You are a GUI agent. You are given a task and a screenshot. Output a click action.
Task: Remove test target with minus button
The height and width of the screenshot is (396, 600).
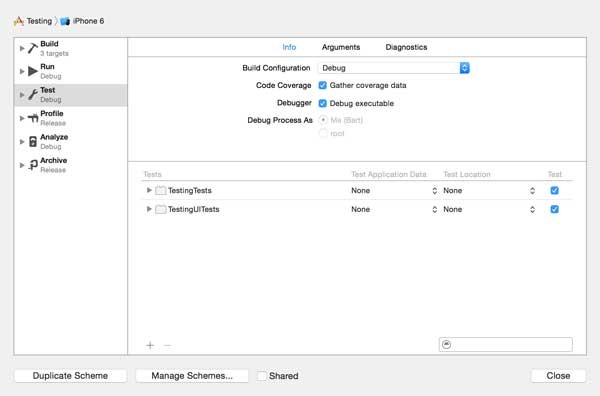point(167,345)
